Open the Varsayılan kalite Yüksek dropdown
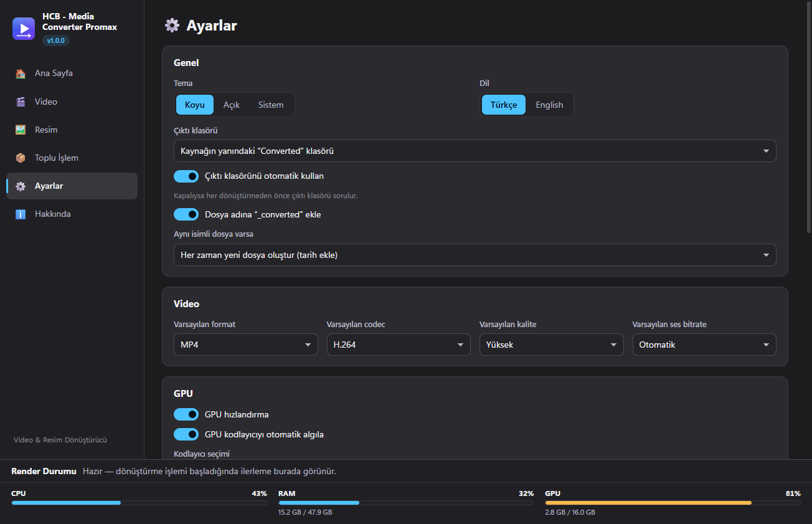This screenshot has width=812, height=524. (x=551, y=345)
